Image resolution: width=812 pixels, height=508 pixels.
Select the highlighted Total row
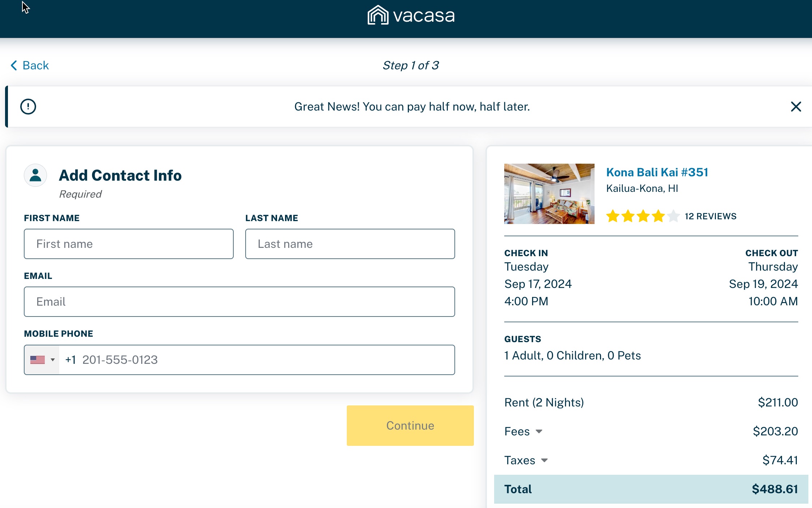coord(650,489)
